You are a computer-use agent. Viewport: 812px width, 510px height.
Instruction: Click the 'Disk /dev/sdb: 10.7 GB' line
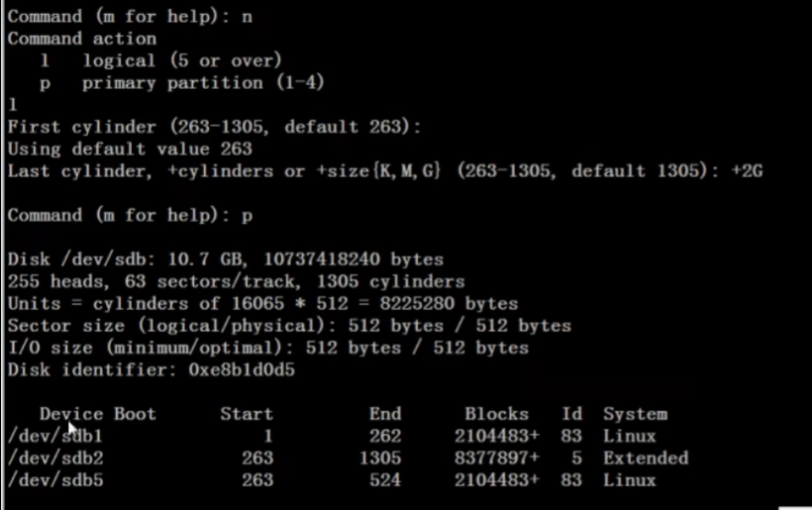click(x=225, y=259)
